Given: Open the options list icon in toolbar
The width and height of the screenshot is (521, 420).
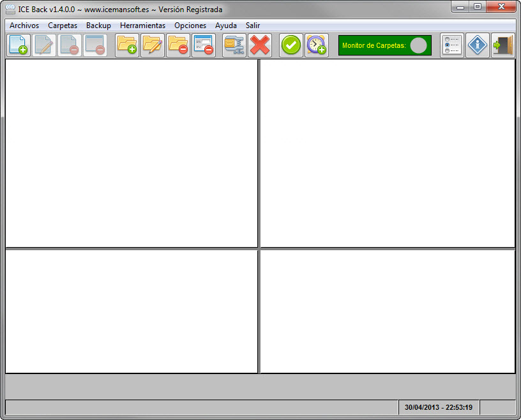Looking at the screenshot, I should click(452, 45).
